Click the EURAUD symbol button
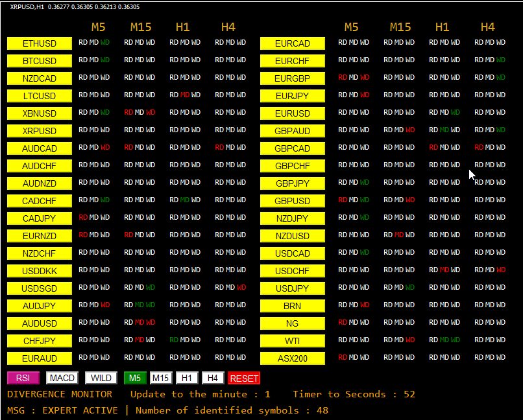Viewport: 523px width, 420px height. pyautogui.click(x=39, y=358)
